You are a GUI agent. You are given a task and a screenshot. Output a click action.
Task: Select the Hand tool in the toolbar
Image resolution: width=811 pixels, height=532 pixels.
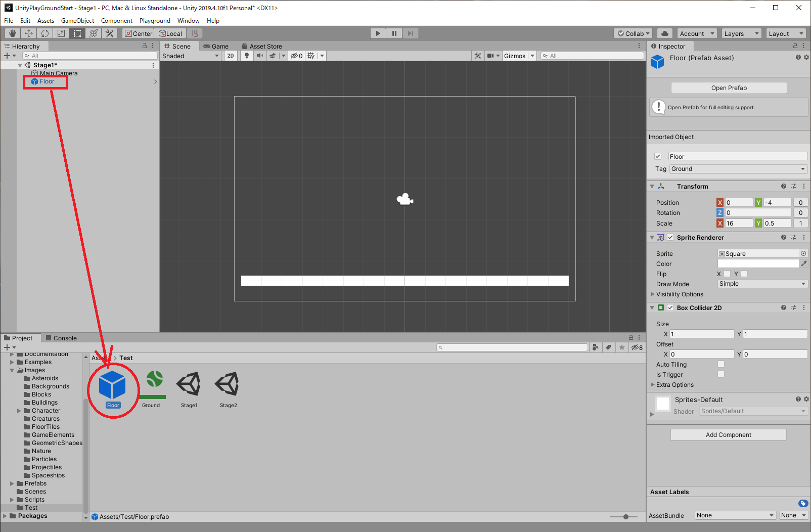pos(13,33)
